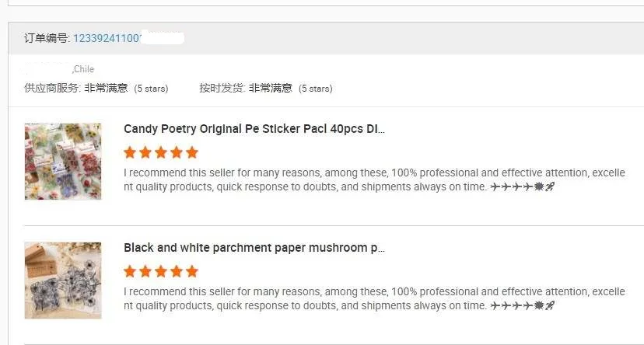Click fifth star of mushroom paper rating
The image size is (644, 345).
tap(191, 271)
